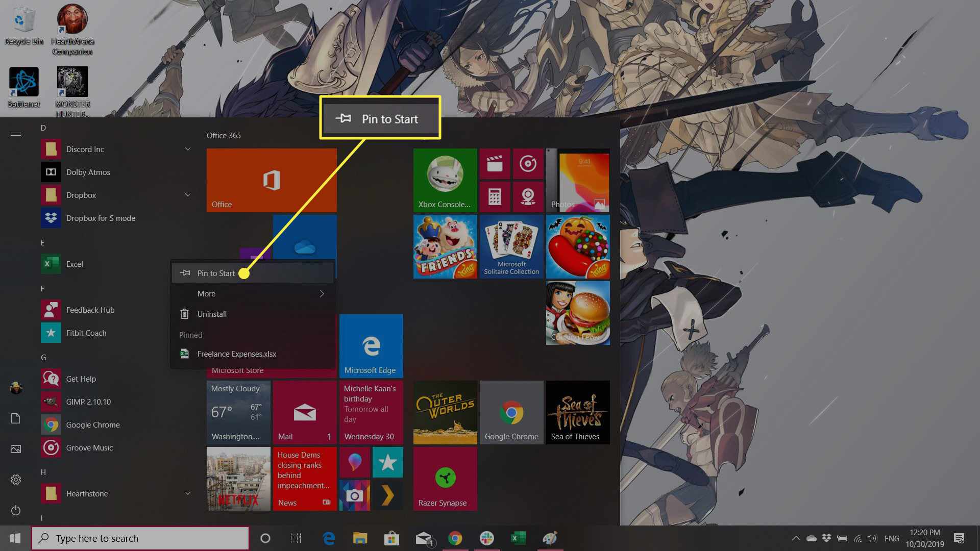Launch GIMP 2.10.10
This screenshot has width=980, height=551.
pos(117,402)
